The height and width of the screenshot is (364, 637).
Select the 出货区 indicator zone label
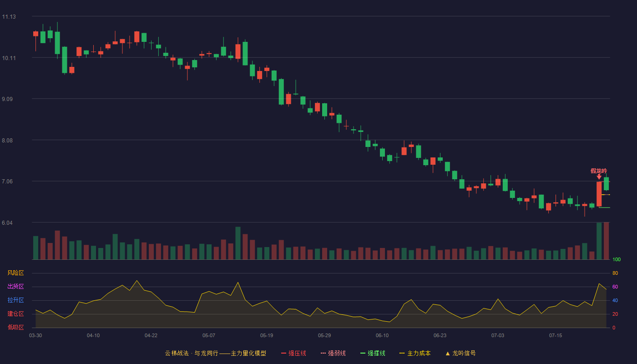click(15, 287)
